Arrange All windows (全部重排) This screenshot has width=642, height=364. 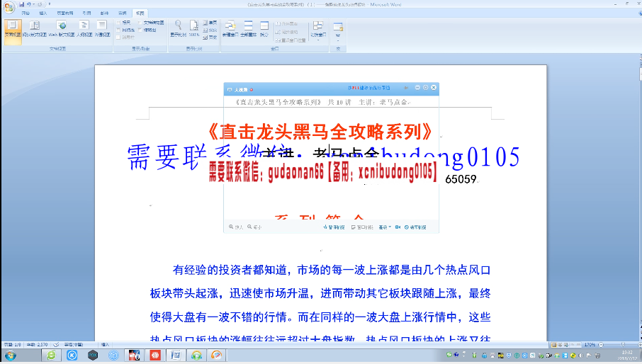(x=248, y=29)
